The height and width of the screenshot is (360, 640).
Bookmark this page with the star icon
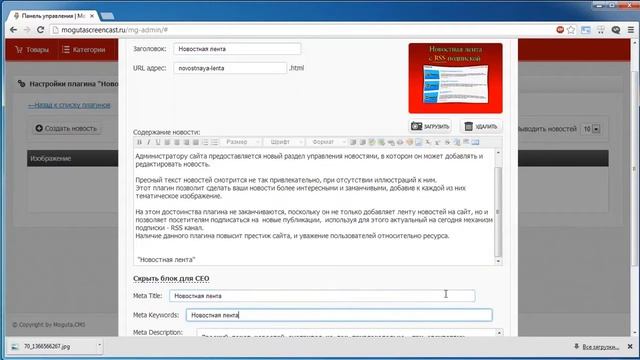[x=571, y=30]
